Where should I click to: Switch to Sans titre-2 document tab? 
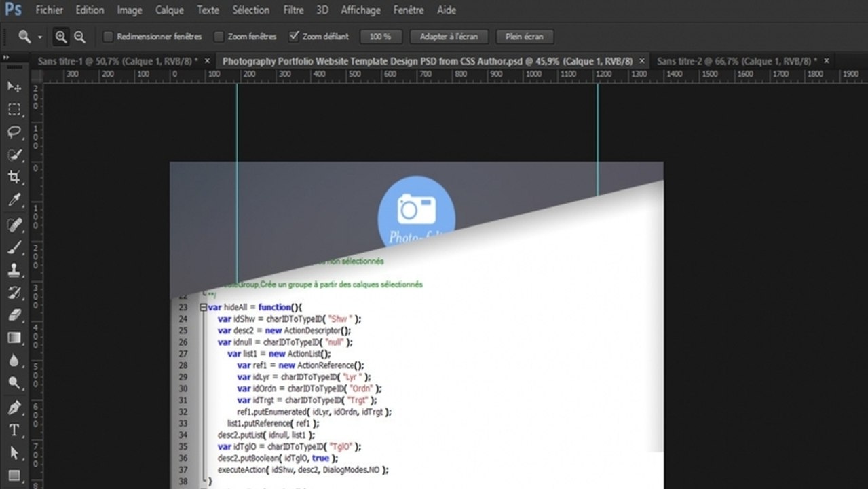click(x=737, y=60)
